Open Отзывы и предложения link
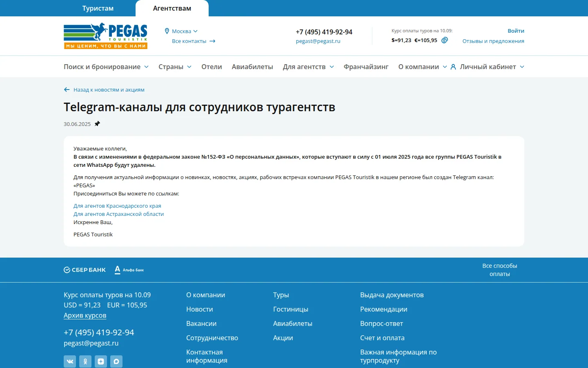This screenshot has height=368, width=588. tap(493, 41)
